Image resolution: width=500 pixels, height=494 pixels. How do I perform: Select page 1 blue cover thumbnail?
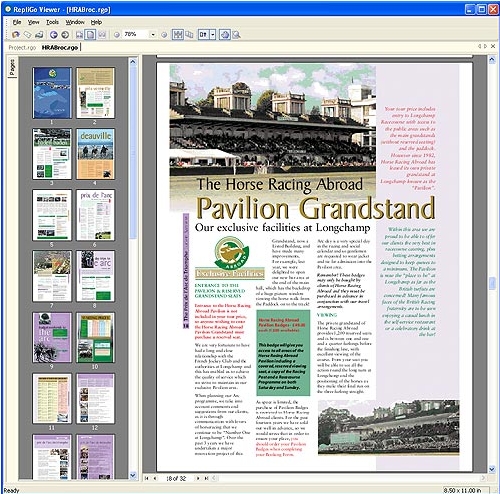point(52,93)
